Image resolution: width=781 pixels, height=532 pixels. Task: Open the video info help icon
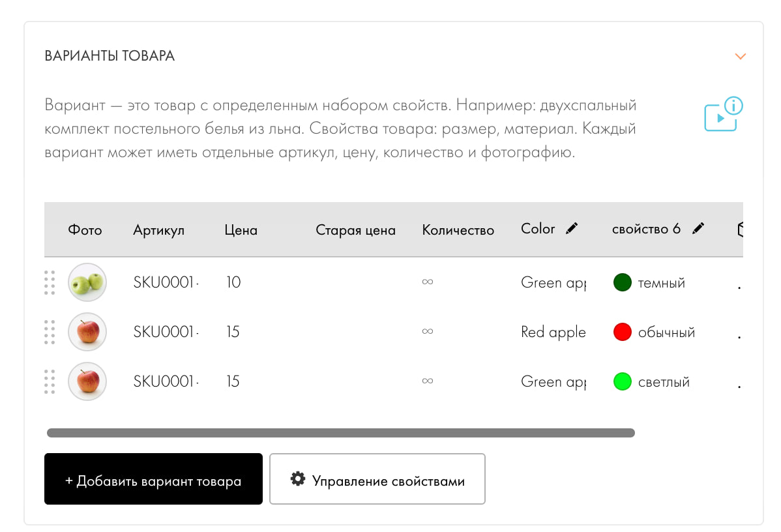tap(723, 114)
